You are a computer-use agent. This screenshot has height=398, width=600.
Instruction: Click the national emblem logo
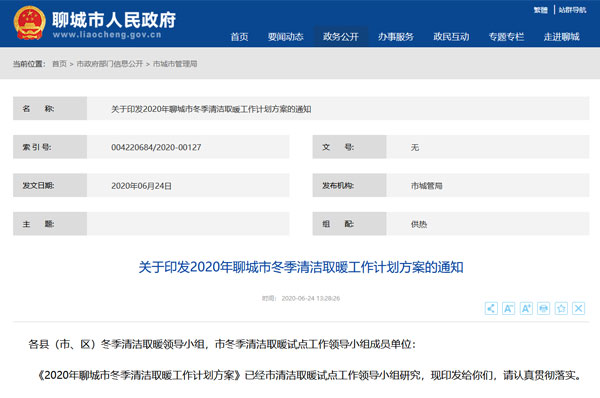click(x=29, y=23)
